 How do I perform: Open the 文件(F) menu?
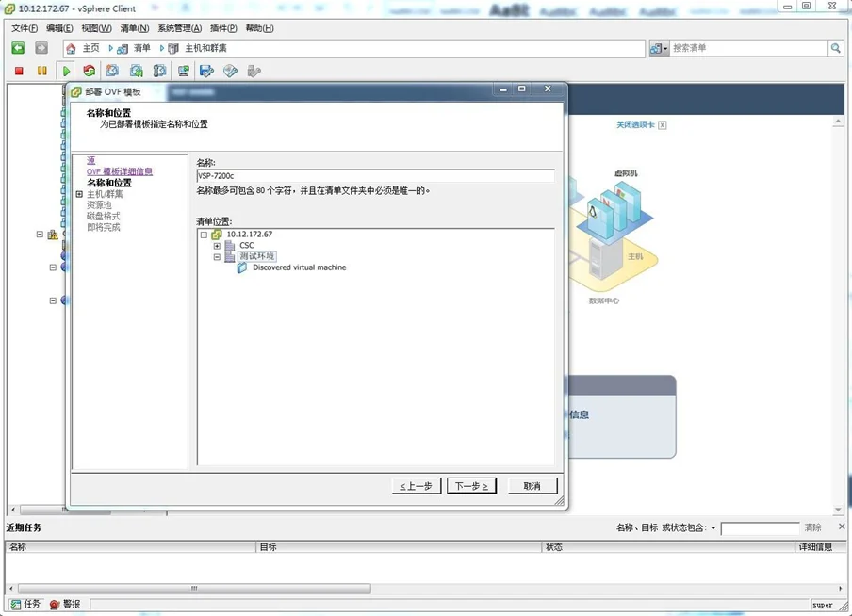[x=25, y=28]
